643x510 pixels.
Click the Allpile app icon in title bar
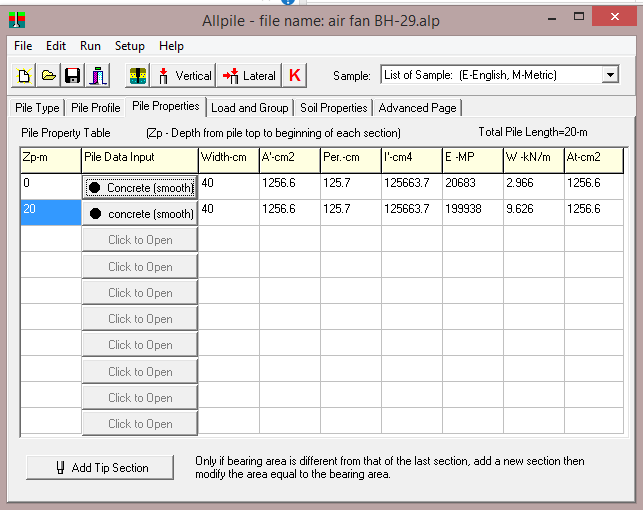click(17, 20)
